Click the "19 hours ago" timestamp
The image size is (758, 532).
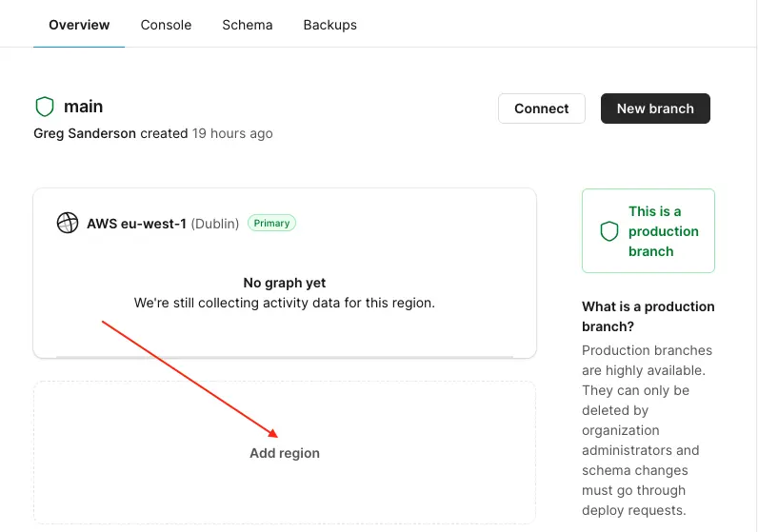pyautogui.click(x=232, y=133)
